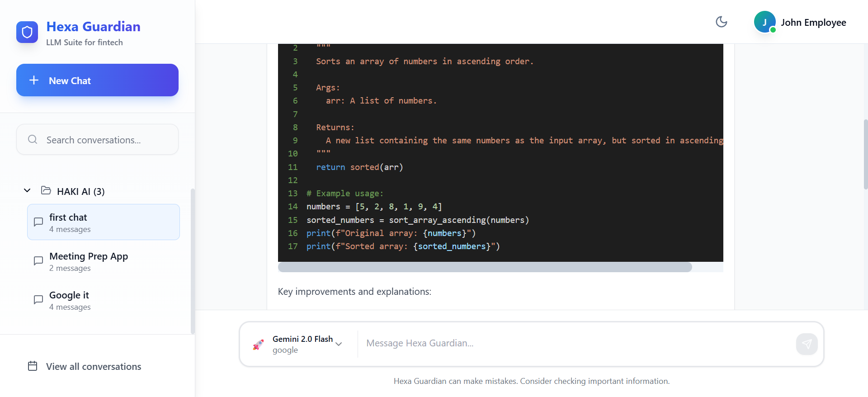Click the send message paper plane icon

pyautogui.click(x=807, y=344)
